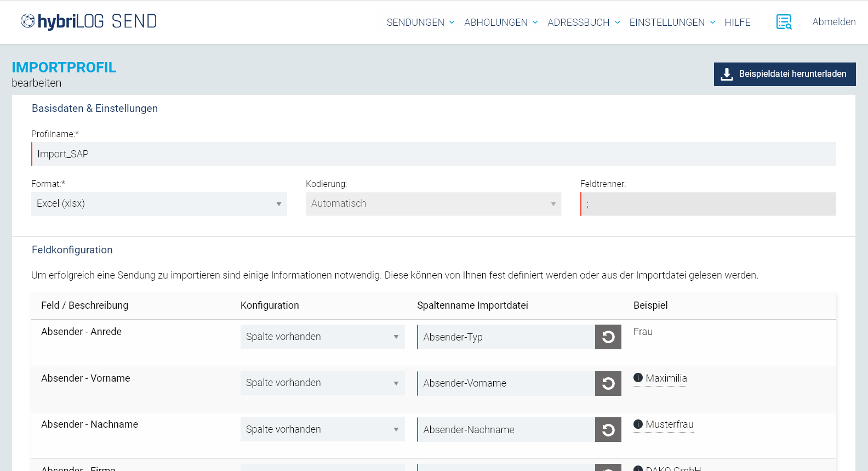Click the example value Frau
The width and height of the screenshot is (868, 471).
(x=643, y=332)
